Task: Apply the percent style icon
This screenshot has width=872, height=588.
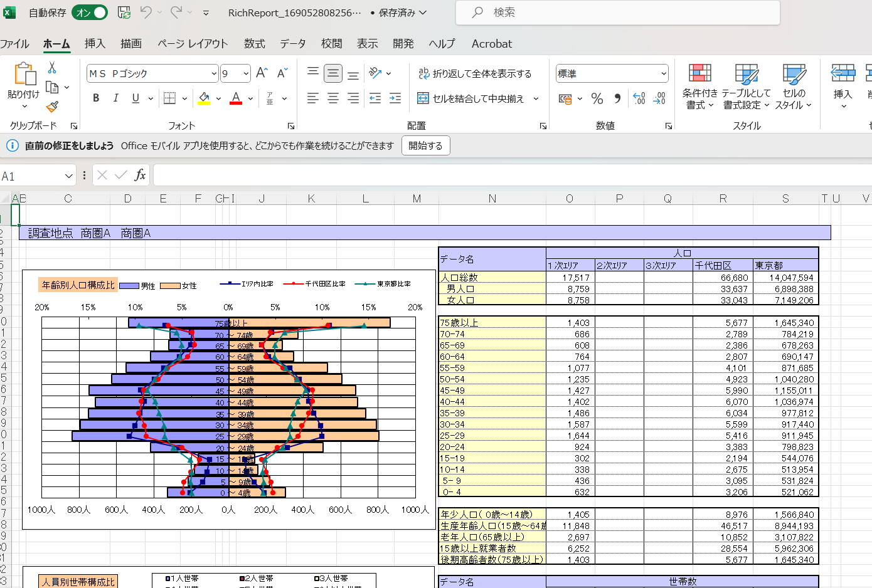Action: click(x=597, y=98)
